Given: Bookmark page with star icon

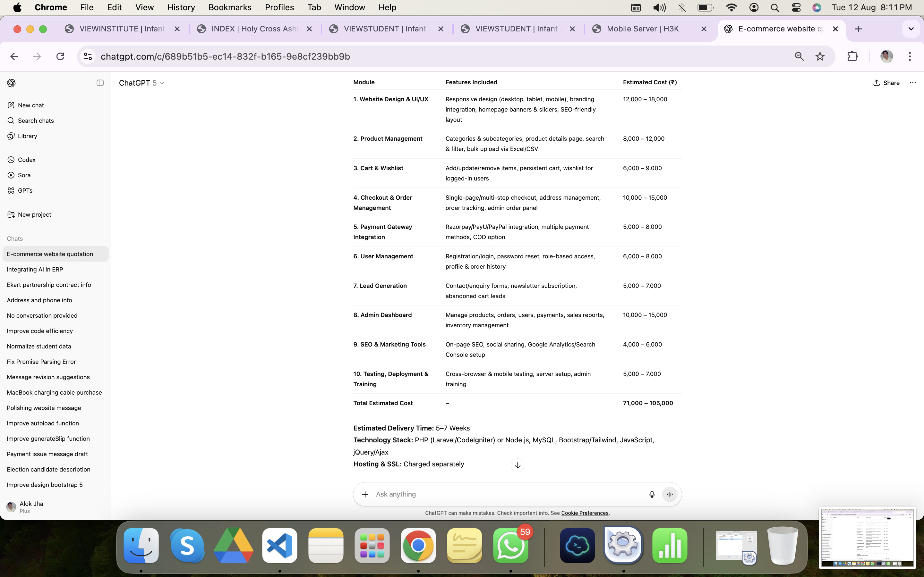Looking at the screenshot, I should (x=820, y=56).
